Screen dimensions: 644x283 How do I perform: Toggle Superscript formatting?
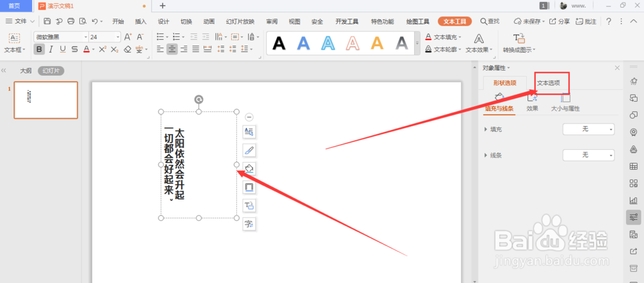(x=102, y=50)
